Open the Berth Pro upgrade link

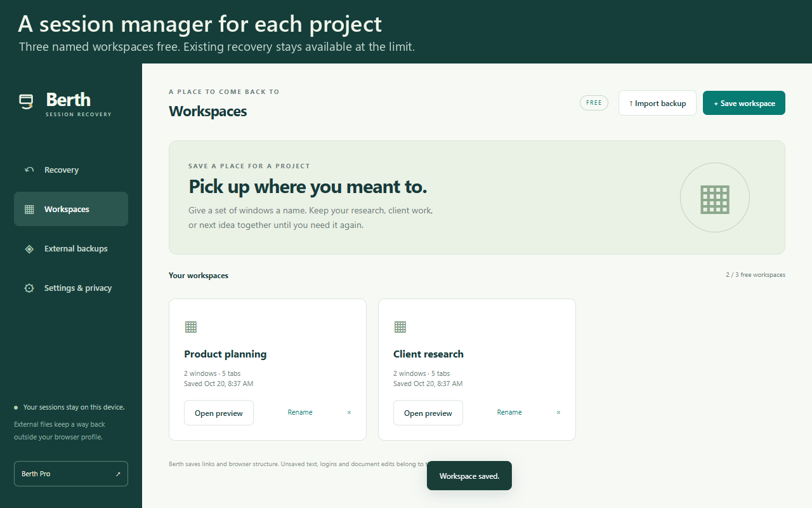[x=71, y=474]
